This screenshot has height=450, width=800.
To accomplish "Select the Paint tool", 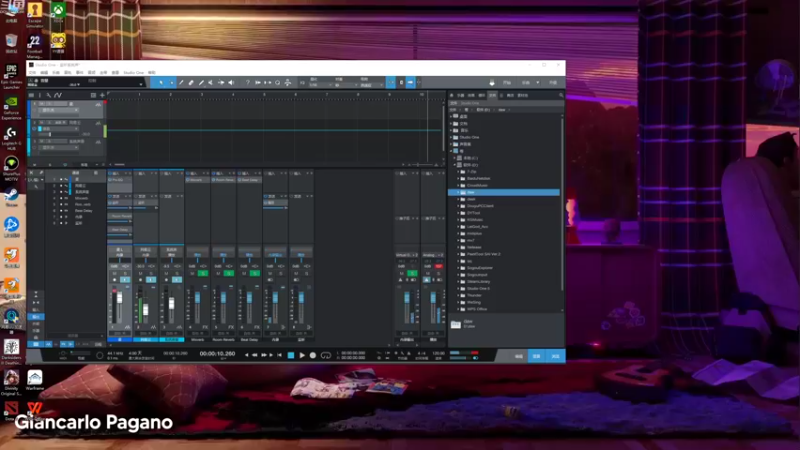I will [201, 83].
